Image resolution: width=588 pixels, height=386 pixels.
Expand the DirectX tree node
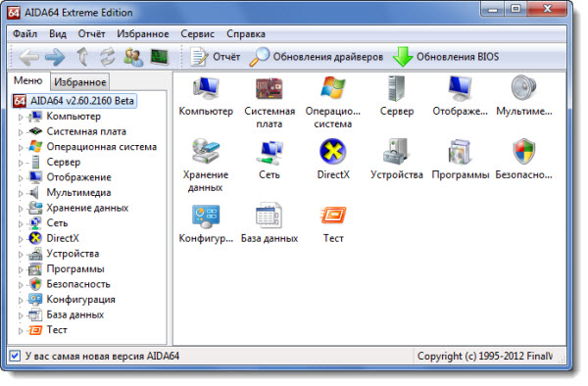(x=21, y=239)
